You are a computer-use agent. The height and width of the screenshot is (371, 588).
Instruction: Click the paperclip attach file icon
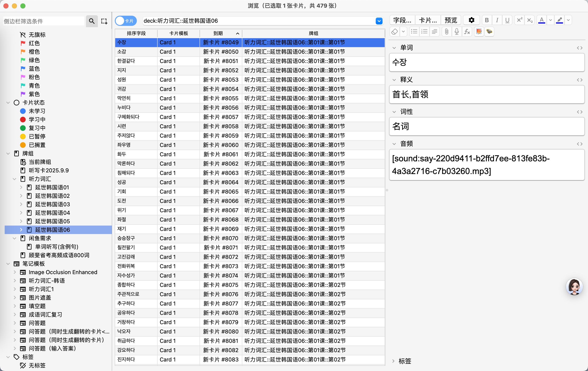tap(447, 32)
